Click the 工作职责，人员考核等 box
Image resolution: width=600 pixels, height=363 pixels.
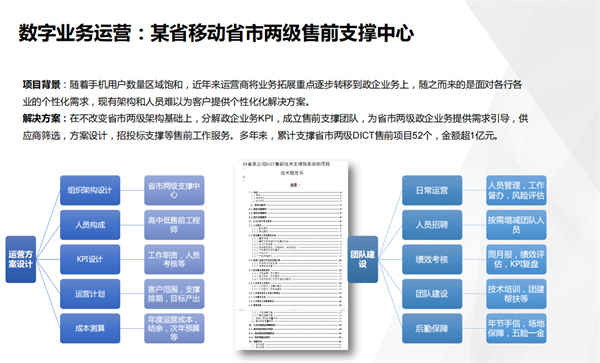tap(174, 259)
